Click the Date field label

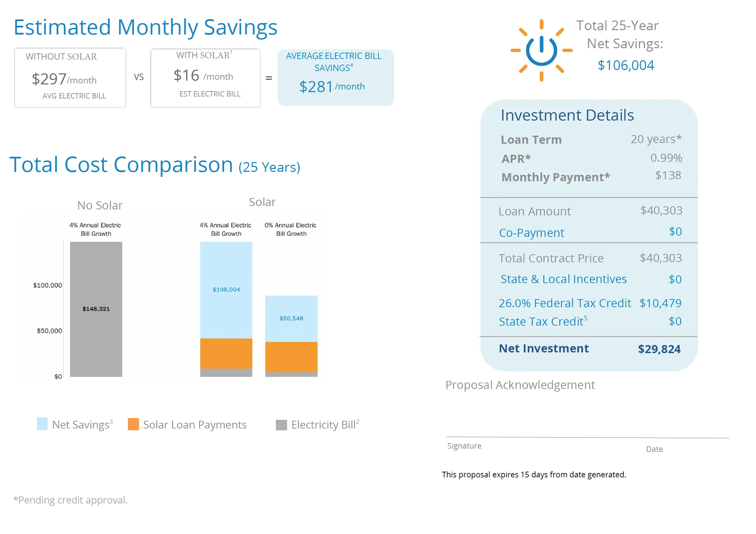pos(654,449)
